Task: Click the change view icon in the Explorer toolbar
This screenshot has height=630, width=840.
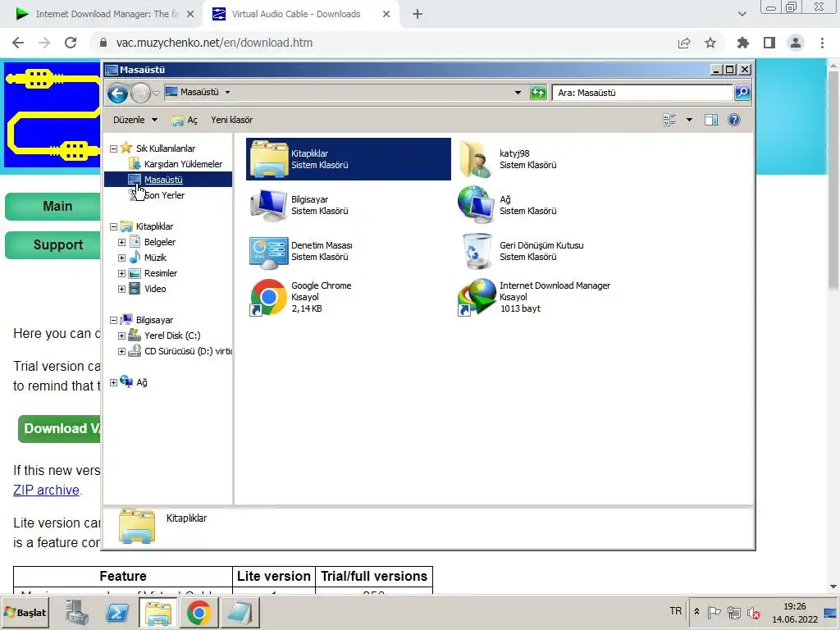Action: point(669,120)
